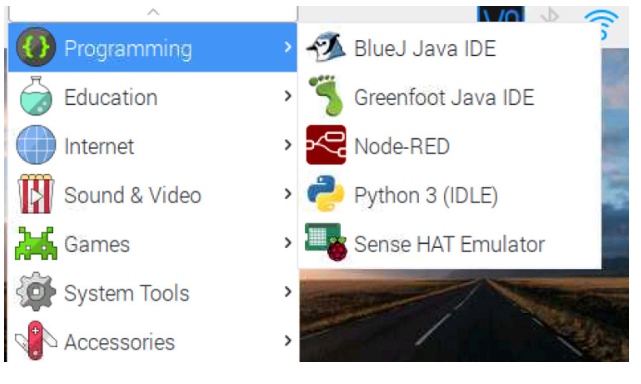Click the Sound & Video popcorn icon
Viewport: 641px width, 384px height.
[x=36, y=194]
